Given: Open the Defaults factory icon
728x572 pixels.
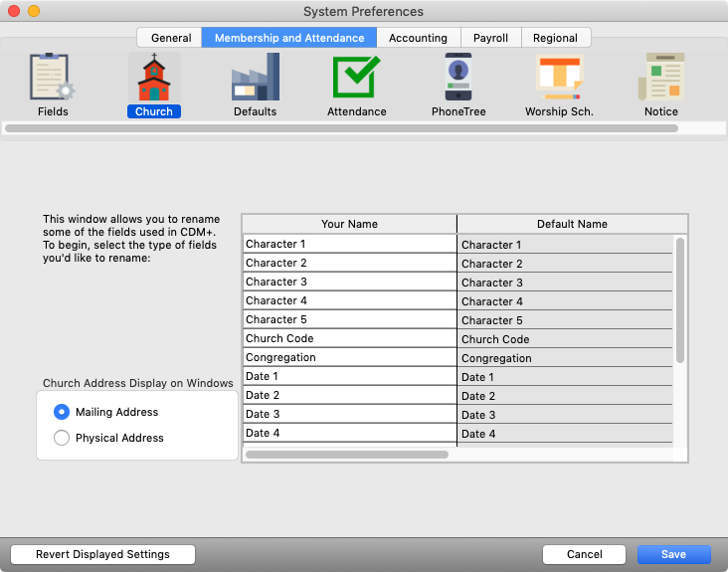Looking at the screenshot, I should tap(255, 79).
